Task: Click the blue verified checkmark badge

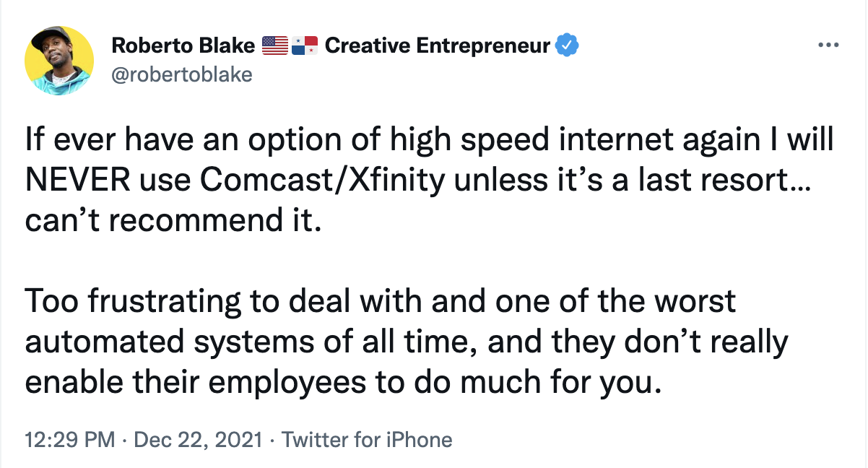Action: [x=568, y=47]
